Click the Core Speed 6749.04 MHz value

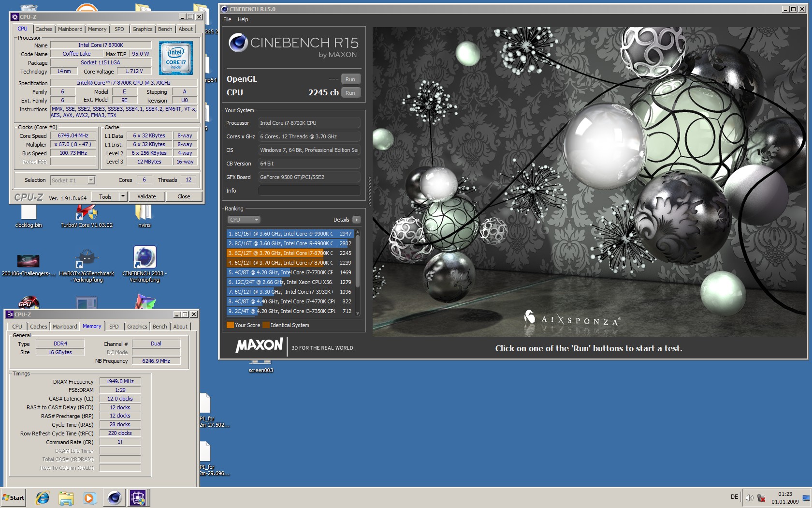(73, 136)
